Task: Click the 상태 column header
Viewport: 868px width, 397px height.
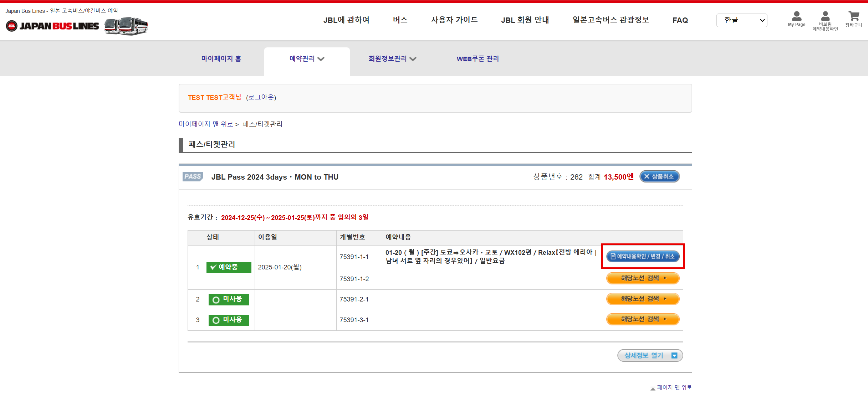Action: 213,237
